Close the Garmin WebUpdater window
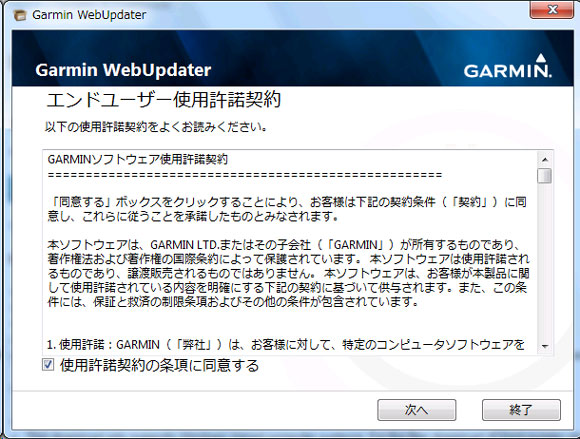This screenshot has height=439, width=580. coord(552,9)
